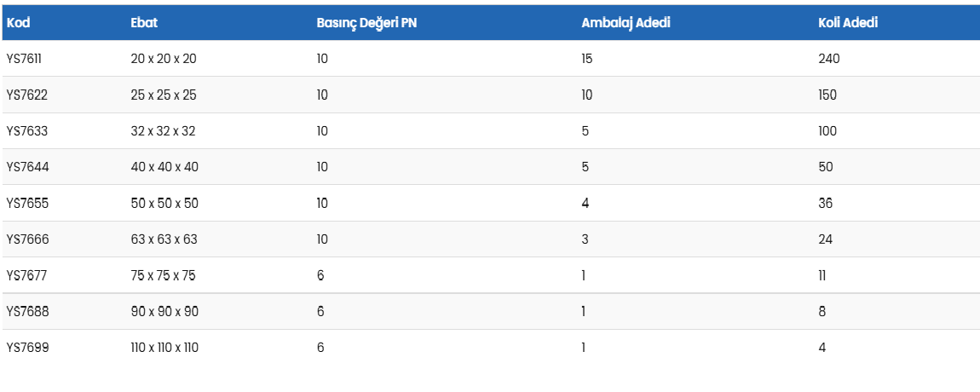The width and height of the screenshot is (980, 392).
Task: Click the YS7655 code cell
Action: 27,203
